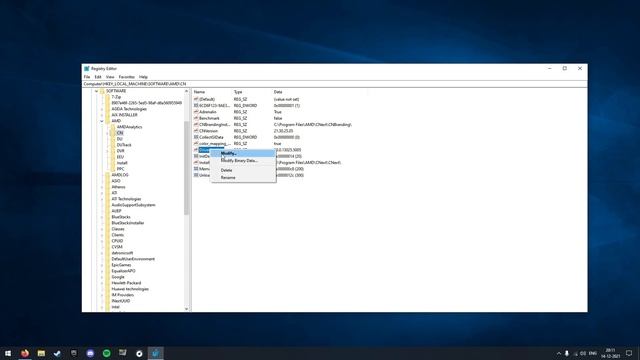Select the CN key under AMD
The image size is (640, 360).
[x=120, y=133]
